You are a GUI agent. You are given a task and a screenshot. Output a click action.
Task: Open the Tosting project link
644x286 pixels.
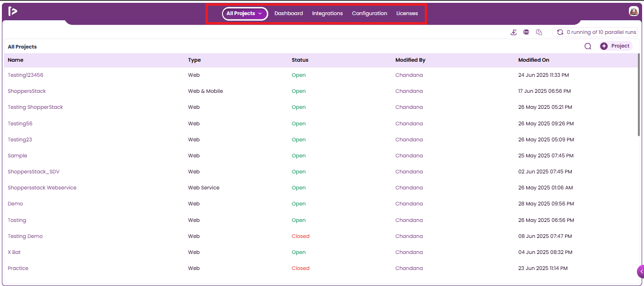point(17,220)
